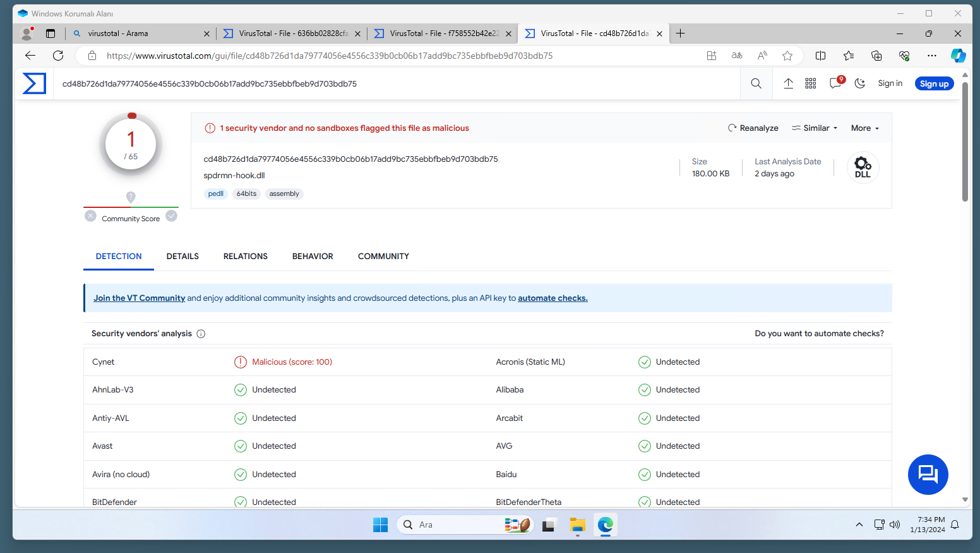Click Join the VT Community link

point(139,298)
